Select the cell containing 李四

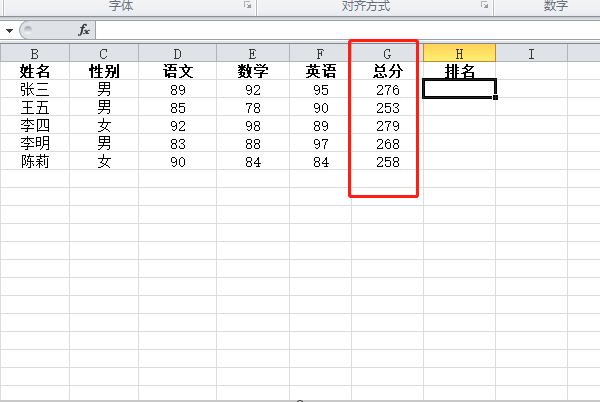click(35, 125)
